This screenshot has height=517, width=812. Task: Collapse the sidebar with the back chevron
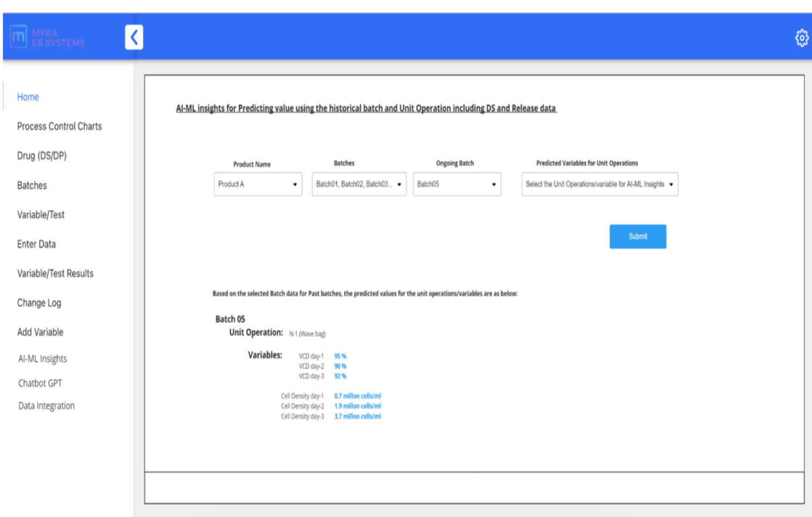pyautogui.click(x=134, y=37)
